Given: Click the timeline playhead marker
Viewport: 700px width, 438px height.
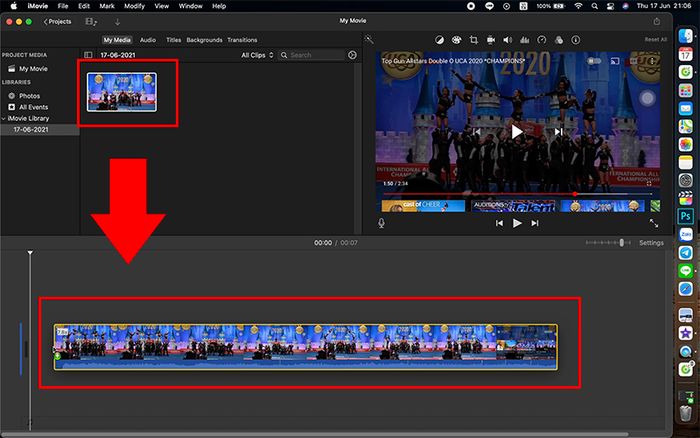Looking at the screenshot, I should pyautogui.click(x=30, y=253).
